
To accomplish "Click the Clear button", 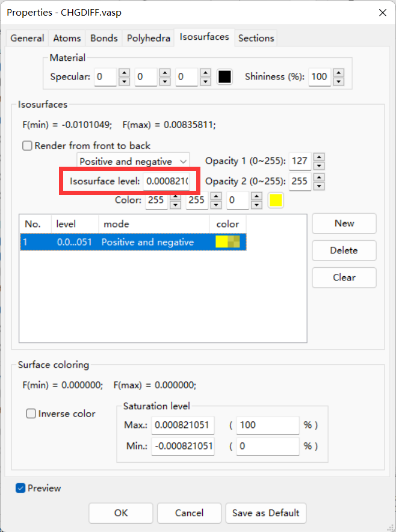I will [x=344, y=277].
